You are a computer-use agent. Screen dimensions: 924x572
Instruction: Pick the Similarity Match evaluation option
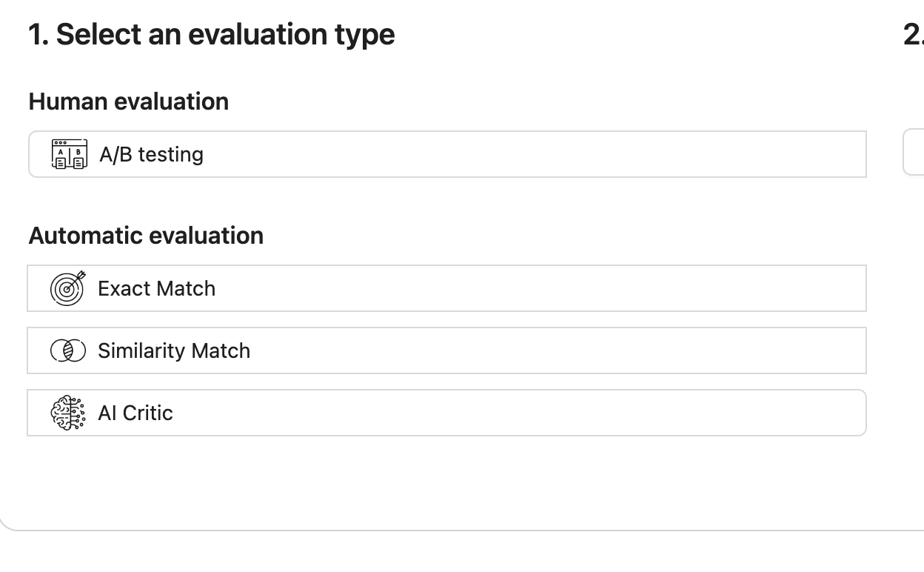pyautogui.click(x=446, y=350)
